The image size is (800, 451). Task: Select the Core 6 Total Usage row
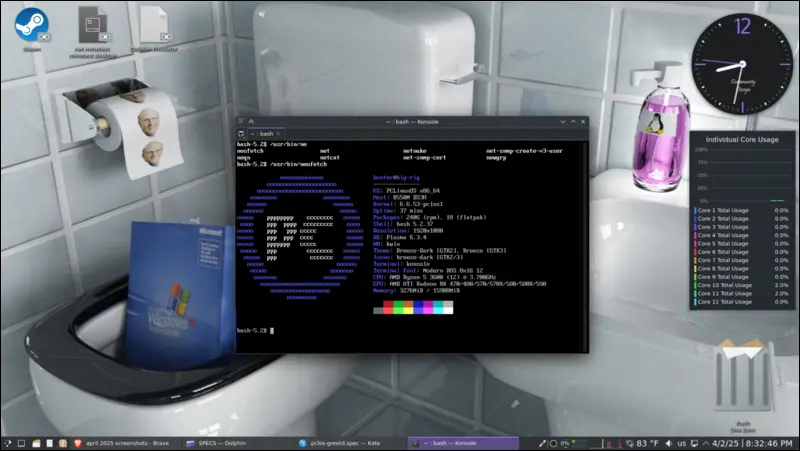pyautogui.click(x=741, y=252)
